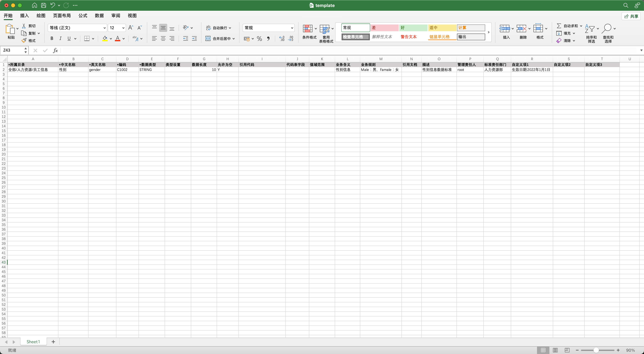The height and width of the screenshot is (354, 644).
Task: Open the search magnifier in title bar
Action: pyautogui.click(x=626, y=5)
